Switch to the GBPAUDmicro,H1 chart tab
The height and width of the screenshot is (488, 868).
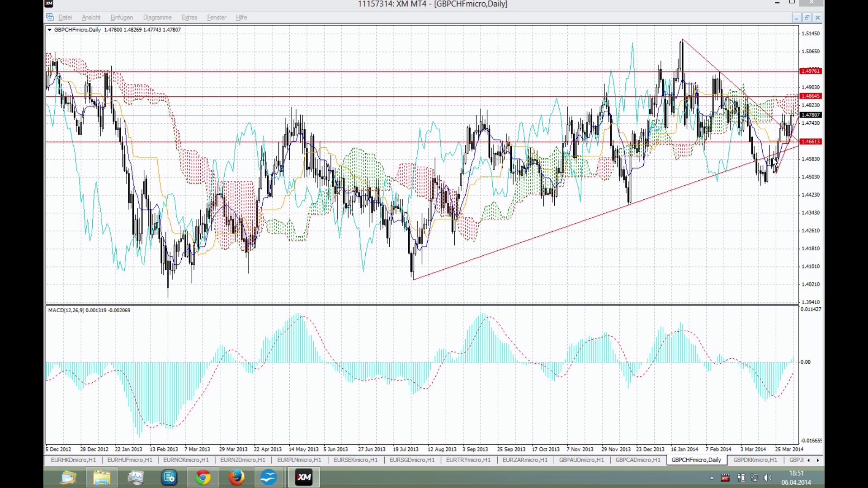[581, 460]
